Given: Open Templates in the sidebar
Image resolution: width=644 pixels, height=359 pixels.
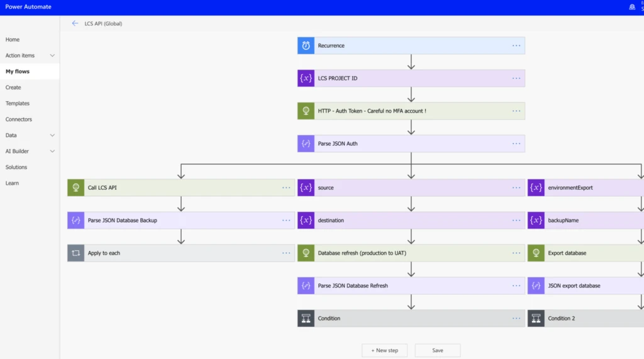Looking at the screenshot, I should coord(18,104).
